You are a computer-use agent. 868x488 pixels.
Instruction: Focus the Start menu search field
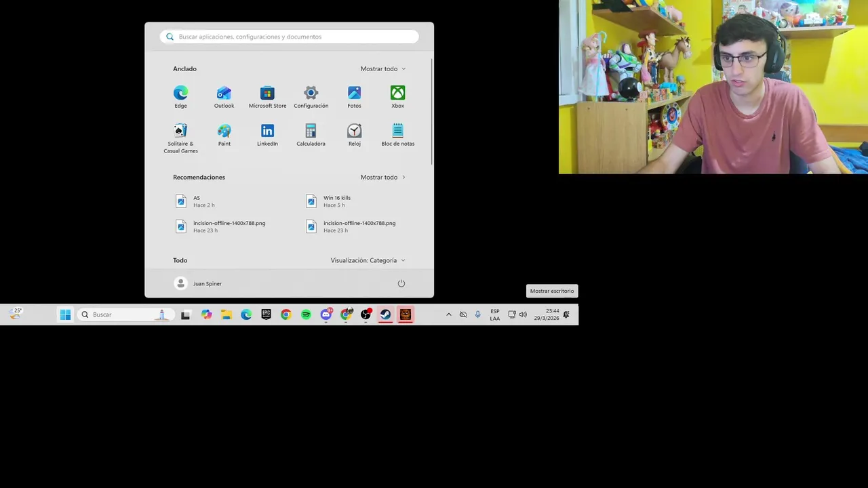(x=290, y=37)
